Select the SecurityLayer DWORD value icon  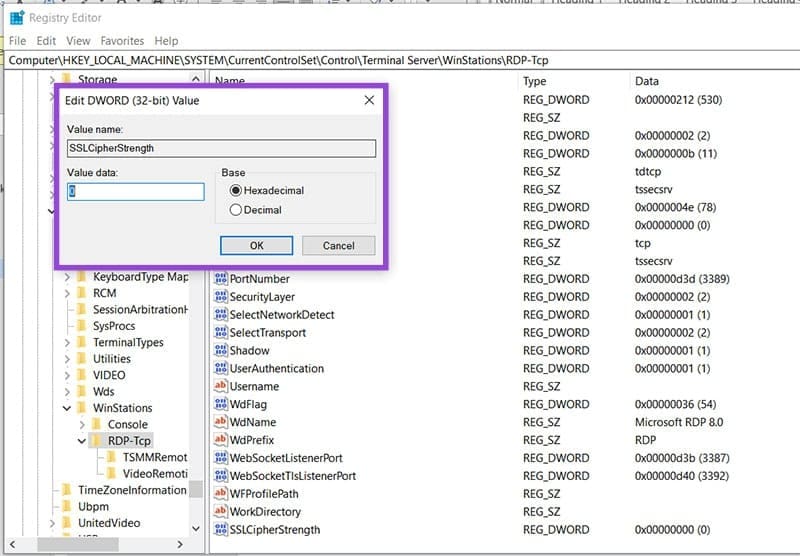point(220,296)
